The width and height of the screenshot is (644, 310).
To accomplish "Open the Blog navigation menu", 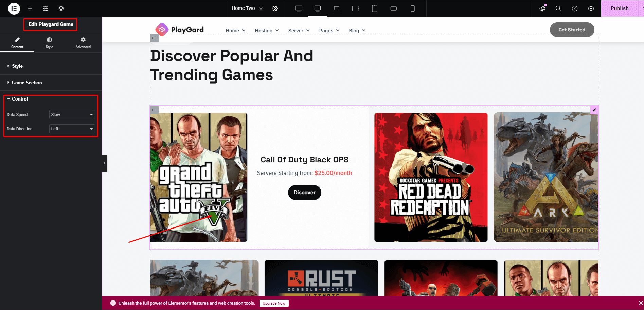I will pyautogui.click(x=357, y=31).
